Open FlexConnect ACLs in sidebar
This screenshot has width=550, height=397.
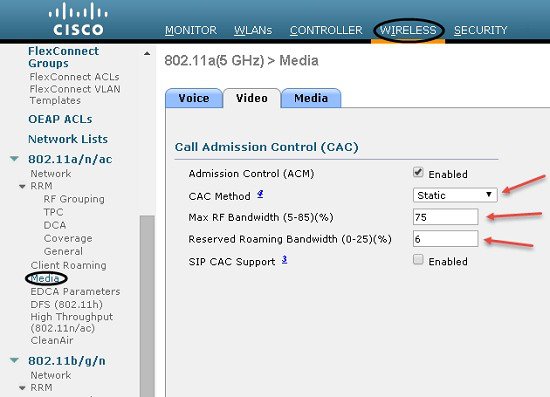click(x=74, y=77)
